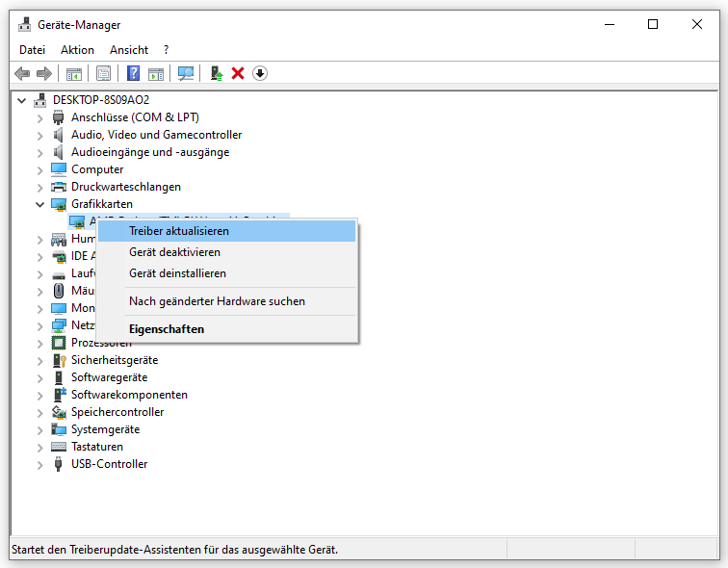
Task: Click the Prozessoren chip icon
Action: click(x=59, y=343)
